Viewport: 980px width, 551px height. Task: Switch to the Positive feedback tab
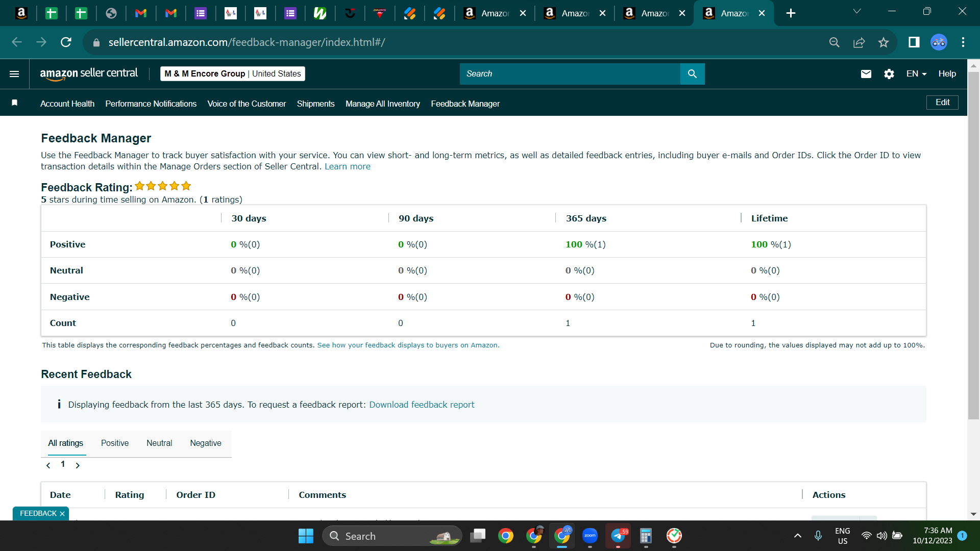115,443
